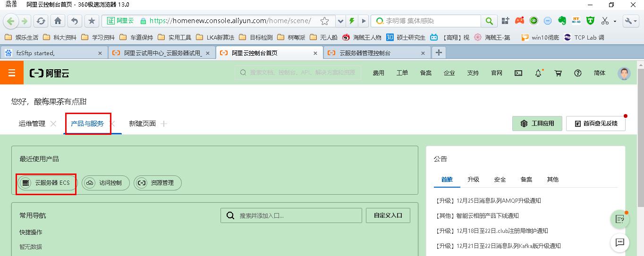Select the 升级 announcements tab

474,180
